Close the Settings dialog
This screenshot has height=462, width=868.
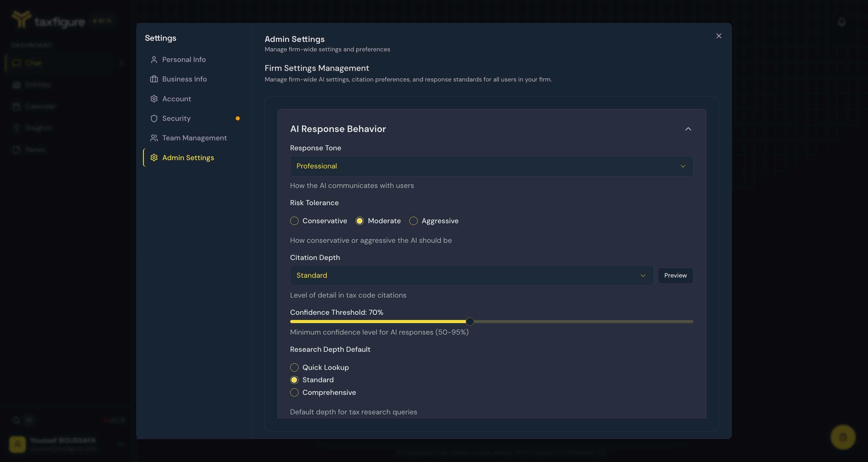click(x=719, y=36)
